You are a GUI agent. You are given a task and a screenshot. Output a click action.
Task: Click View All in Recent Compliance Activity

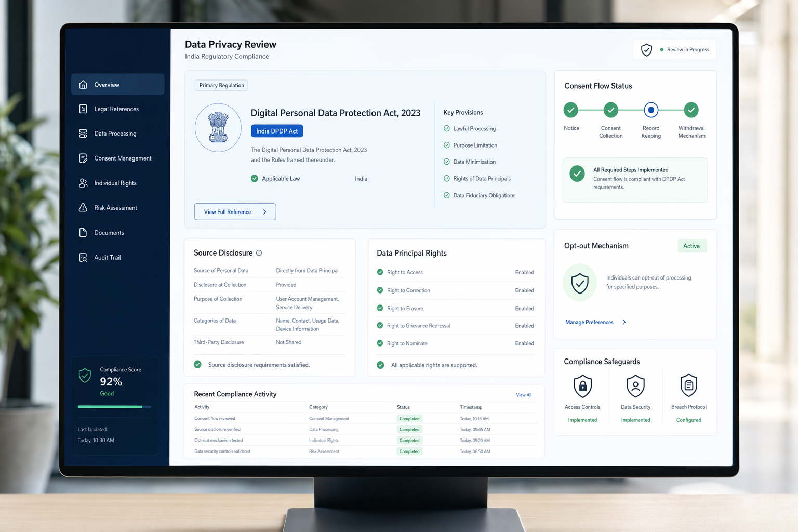[x=524, y=395]
